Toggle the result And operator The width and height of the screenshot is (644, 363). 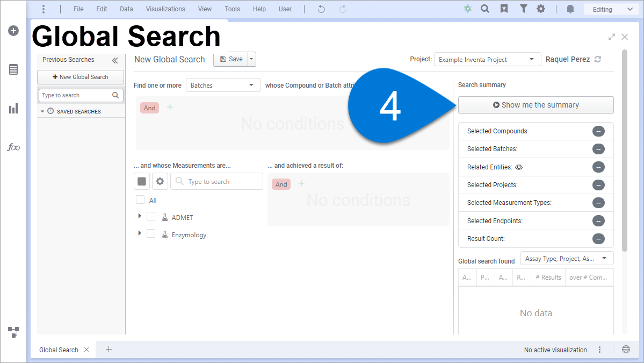281,184
